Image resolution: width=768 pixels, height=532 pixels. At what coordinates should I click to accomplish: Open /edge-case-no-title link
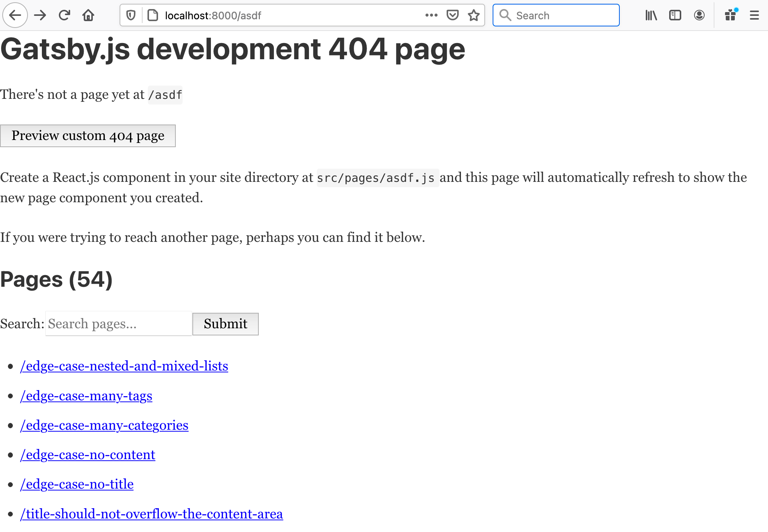point(77,484)
